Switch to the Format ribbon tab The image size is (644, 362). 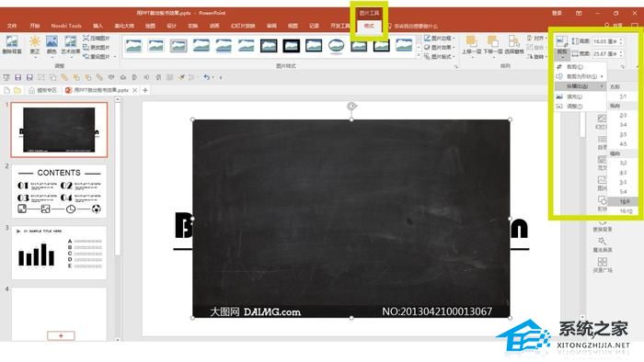click(369, 26)
